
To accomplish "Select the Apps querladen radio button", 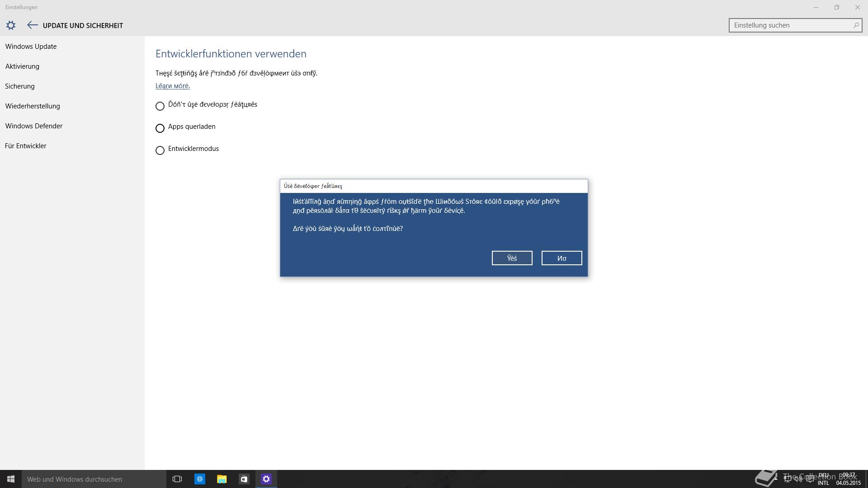I will pos(160,128).
